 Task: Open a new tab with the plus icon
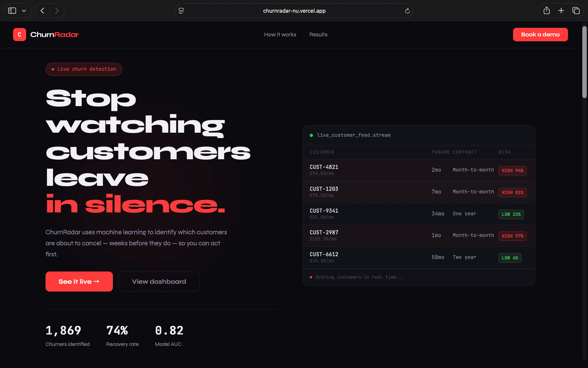pyautogui.click(x=561, y=10)
